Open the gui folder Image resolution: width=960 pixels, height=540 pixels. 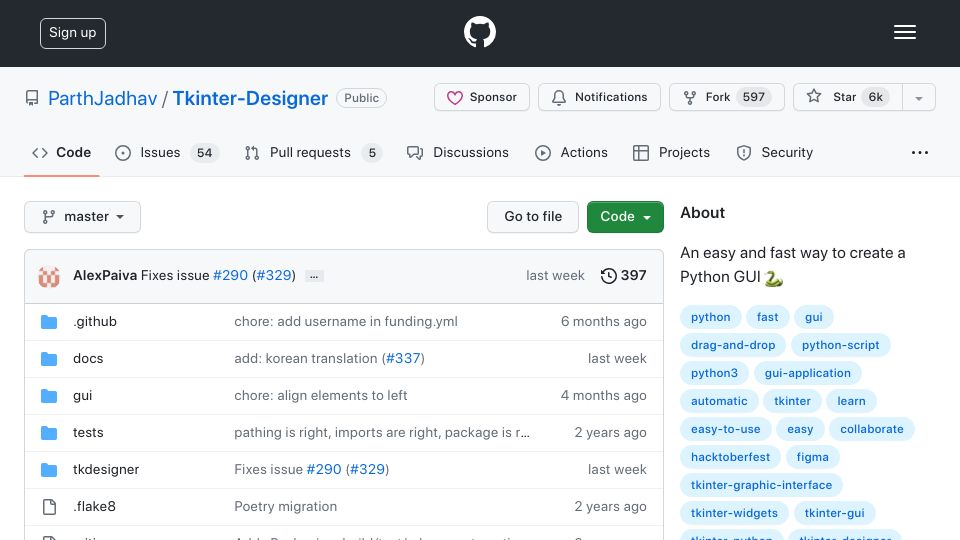pyautogui.click(x=83, y=396)
